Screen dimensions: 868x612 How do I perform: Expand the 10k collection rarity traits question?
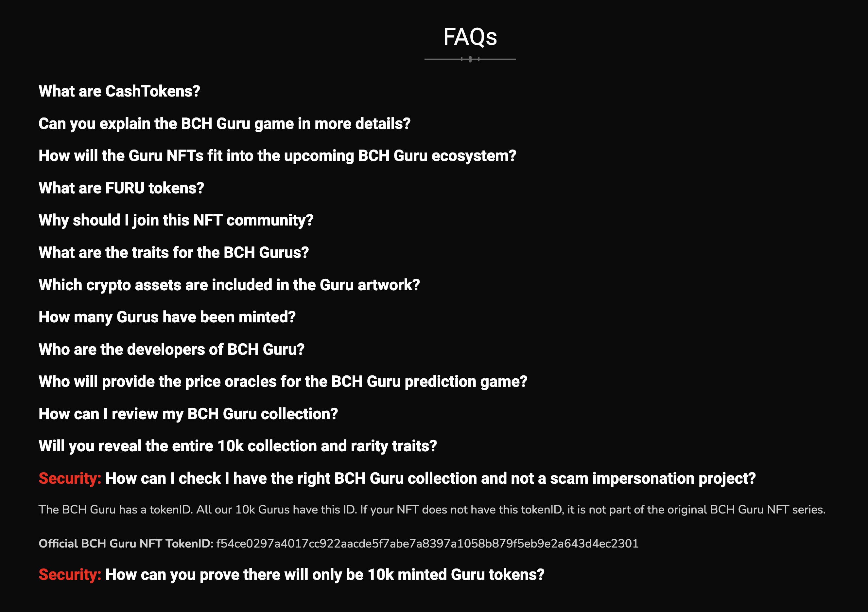237,446
